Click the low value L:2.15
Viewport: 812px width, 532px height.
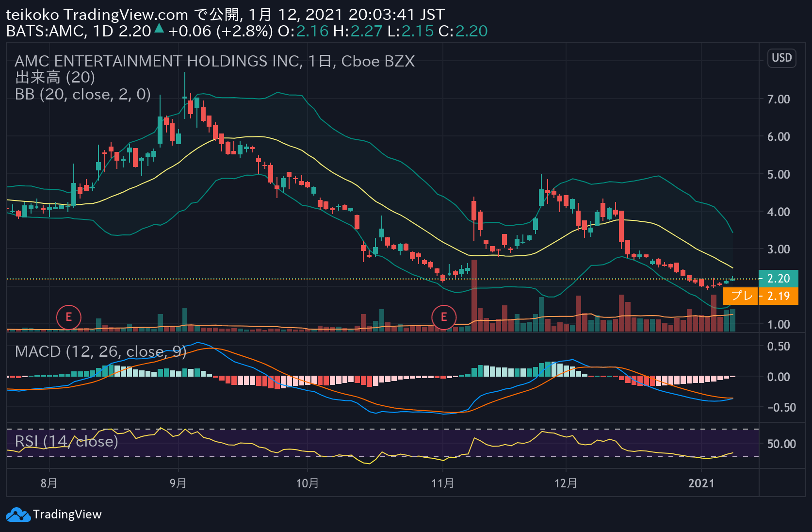410,31
